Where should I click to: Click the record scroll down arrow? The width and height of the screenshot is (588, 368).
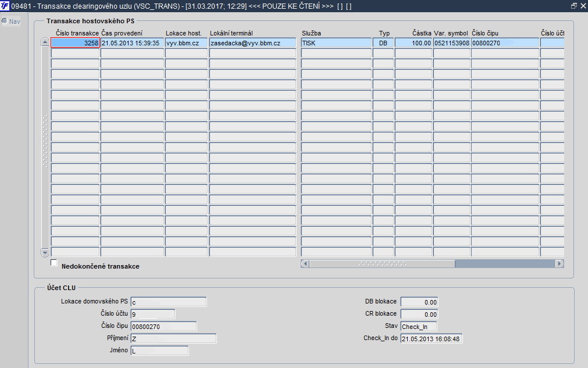[x=45, y=252]
